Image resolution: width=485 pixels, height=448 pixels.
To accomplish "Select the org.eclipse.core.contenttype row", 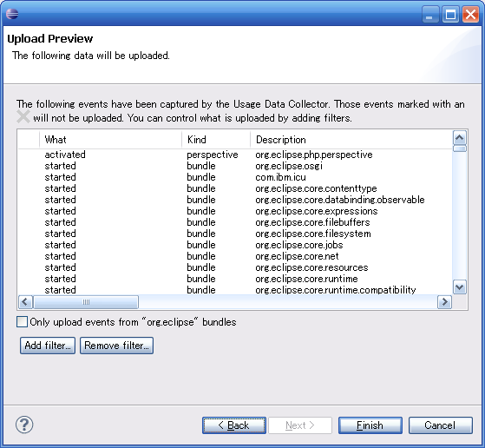I will point(235,188).
